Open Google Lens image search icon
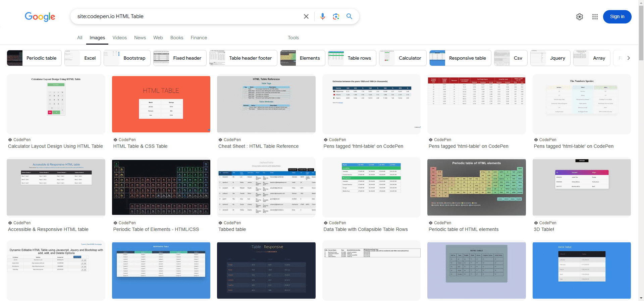This screenshot has height=301, width=644. tap(336, 16)
